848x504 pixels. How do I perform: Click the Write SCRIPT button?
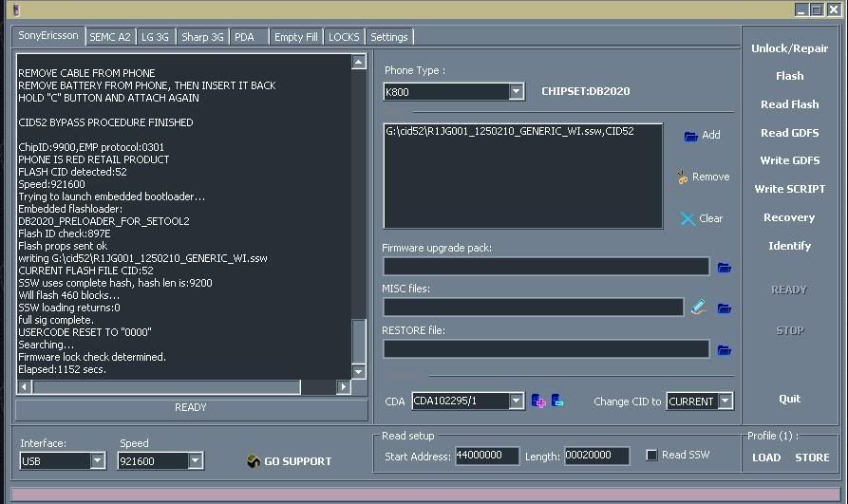[789, 189]
